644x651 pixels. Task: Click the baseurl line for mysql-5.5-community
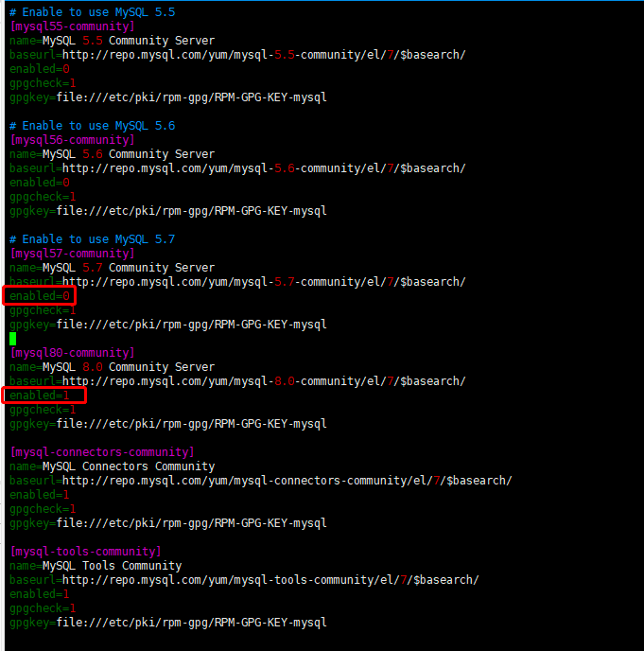[x=237, y=55]
